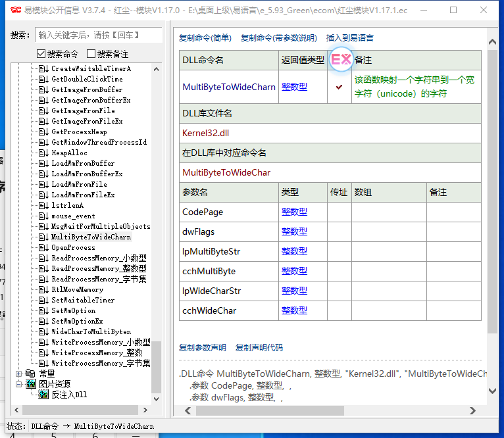The width and height of the screenshot is (504, 438).
Task: Click the app logo icon in title bar
Action: [16, 11]
